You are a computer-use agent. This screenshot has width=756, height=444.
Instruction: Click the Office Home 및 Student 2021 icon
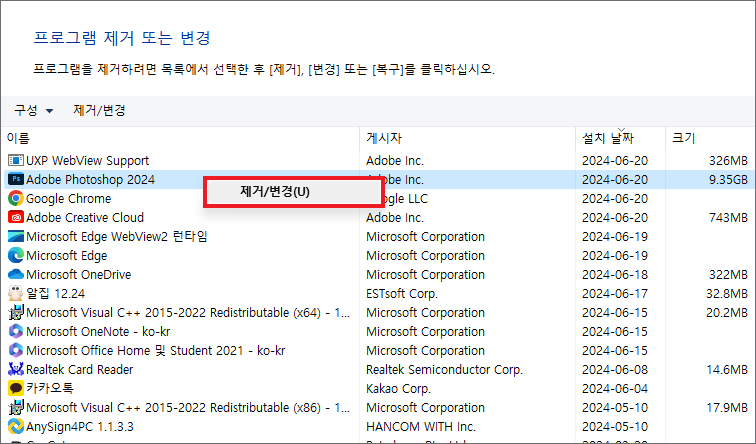[16, 350]
